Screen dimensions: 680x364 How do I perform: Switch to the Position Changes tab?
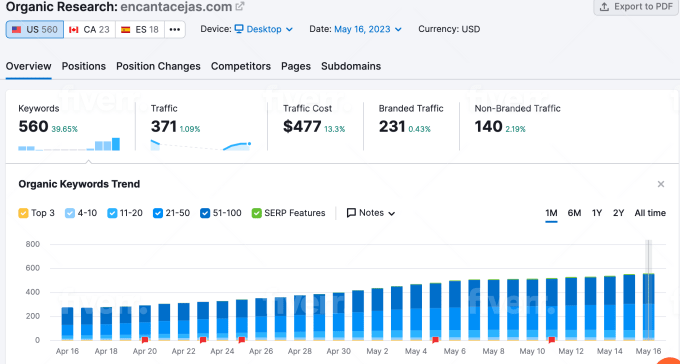pos(158,66)
